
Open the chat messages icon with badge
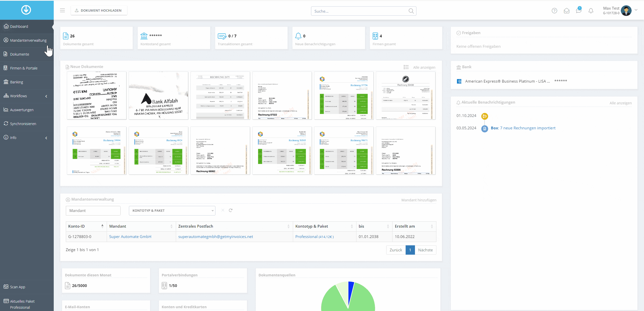[579, 10]
